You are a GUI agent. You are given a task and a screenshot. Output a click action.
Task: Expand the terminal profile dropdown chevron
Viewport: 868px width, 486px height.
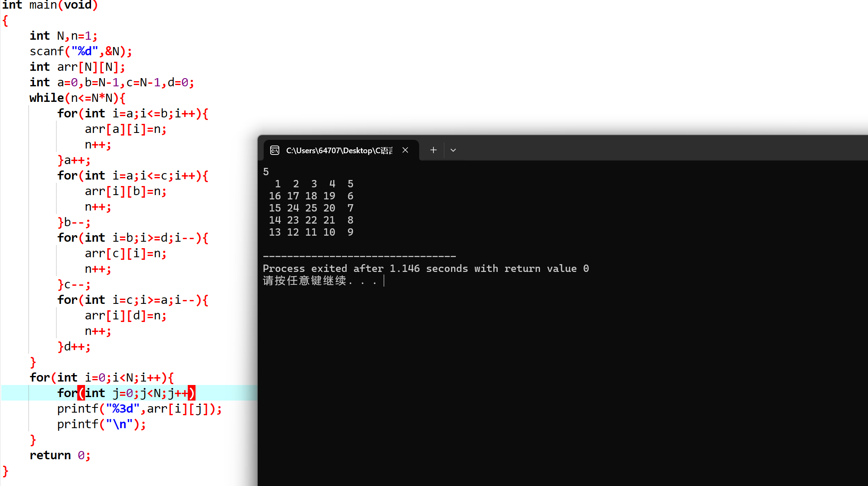pos(453,150)
